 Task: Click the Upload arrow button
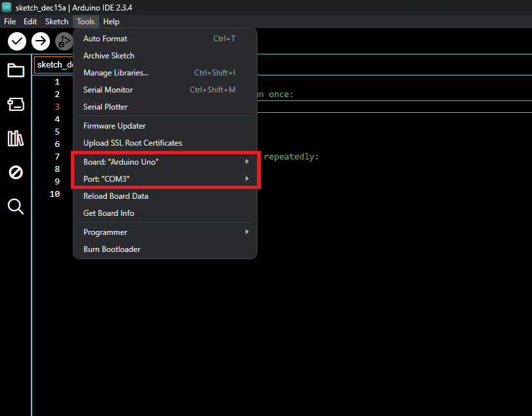(x=41, y=41)
